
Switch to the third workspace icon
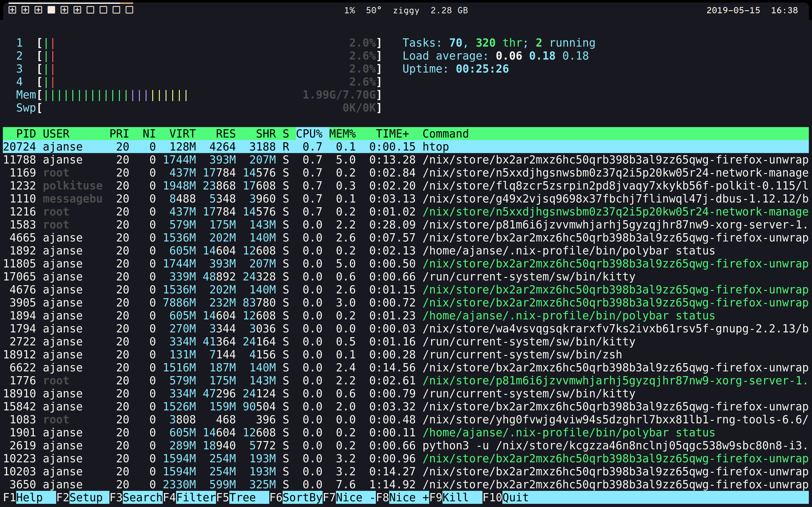coord(39,10)
